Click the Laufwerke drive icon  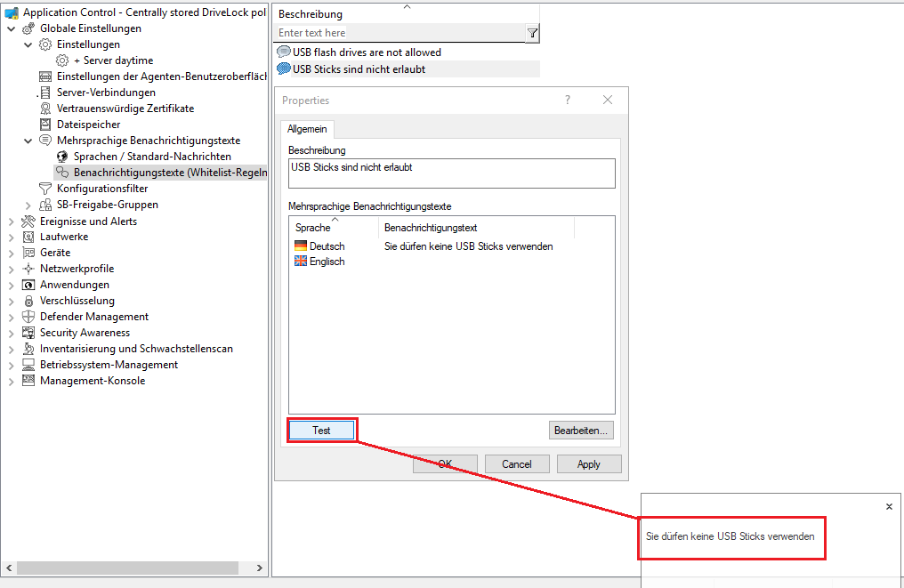28,237
